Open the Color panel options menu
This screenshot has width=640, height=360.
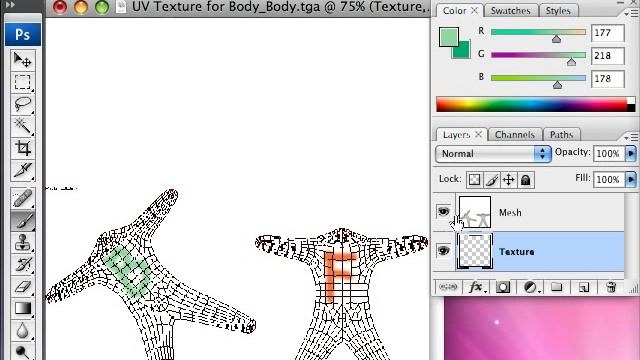[630, 13]
